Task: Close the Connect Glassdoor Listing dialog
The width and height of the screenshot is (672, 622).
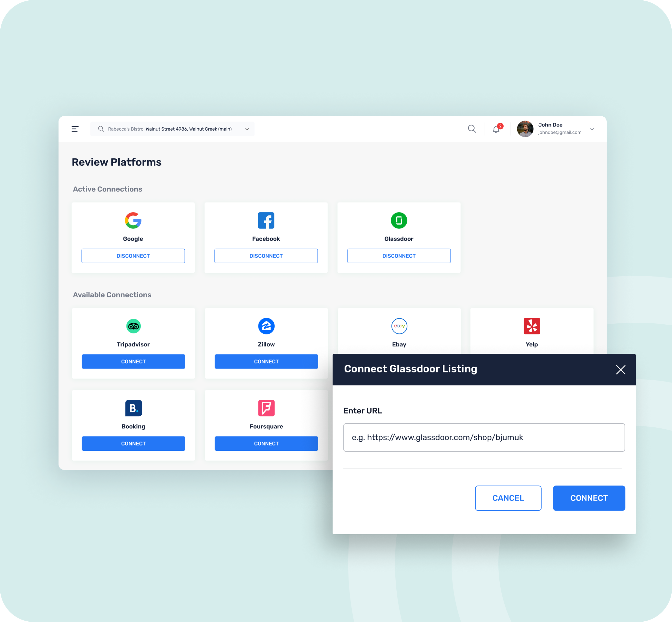Action: tap(620, 369)
